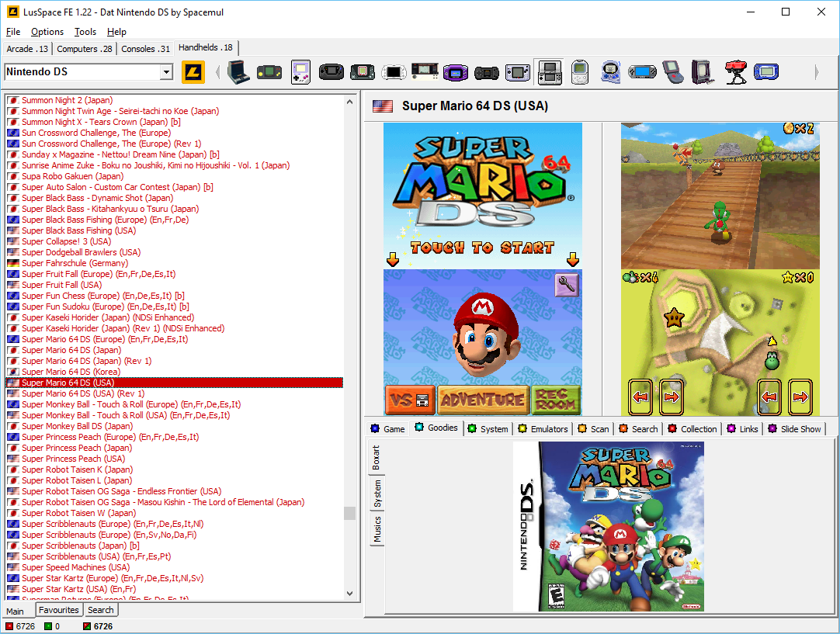The width and height of the screenshot is (840, 634).
Task: Switch to the Consoles .31 tab
Action: click(x=146, y=49)
